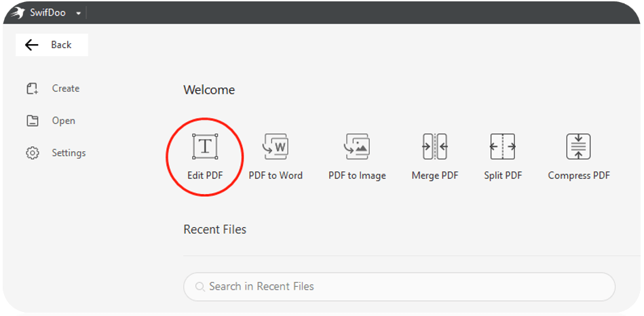Expand the SwifDoo dropdown arrow
Image resolution: width=644 pixels, height=316 pixels.
point(79,14)
